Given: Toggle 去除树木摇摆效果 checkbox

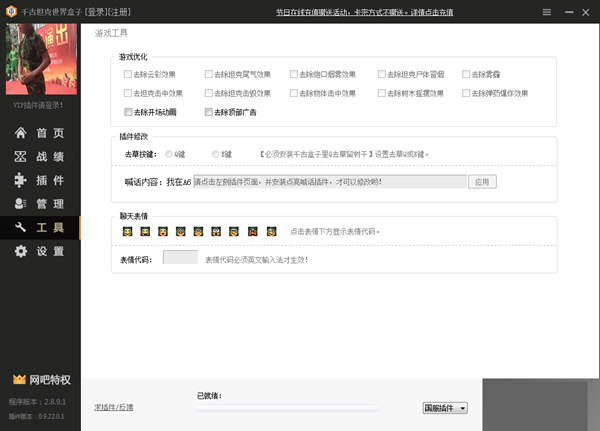Looking at the screenshot, I should pyautogui.click(x=382, y=93).
